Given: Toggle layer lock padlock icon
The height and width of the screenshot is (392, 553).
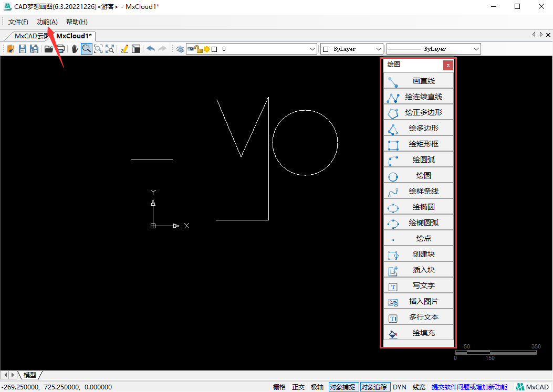Looking at the screenshot, I should 199,49.
